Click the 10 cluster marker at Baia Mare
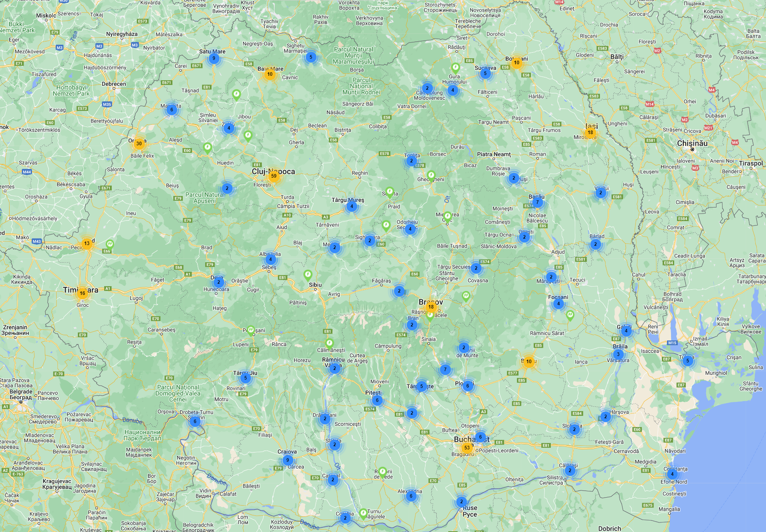766x532 pixels. click(x=270, y=74)
